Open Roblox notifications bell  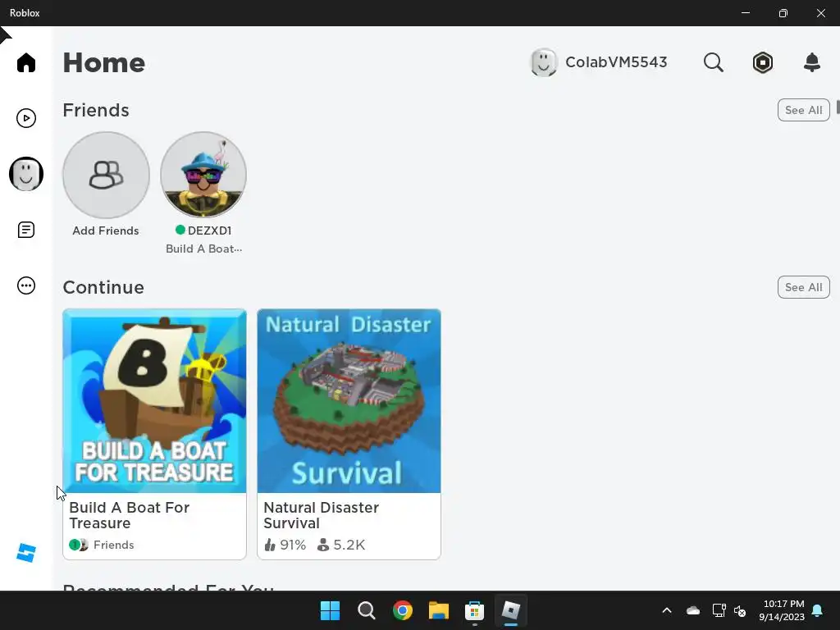coord(811,62)
